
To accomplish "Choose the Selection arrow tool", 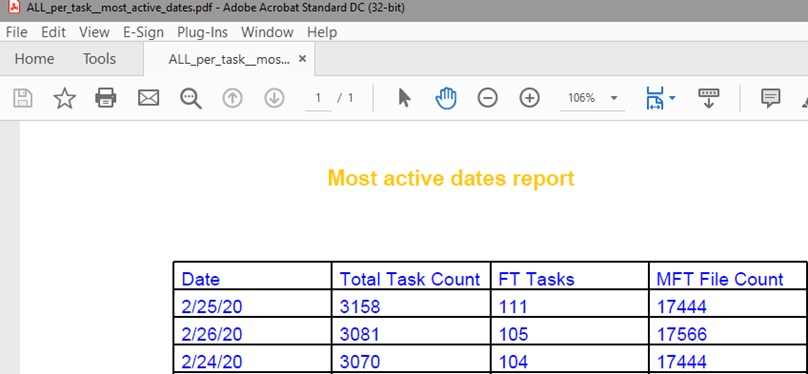I will (x=405, y=98).
